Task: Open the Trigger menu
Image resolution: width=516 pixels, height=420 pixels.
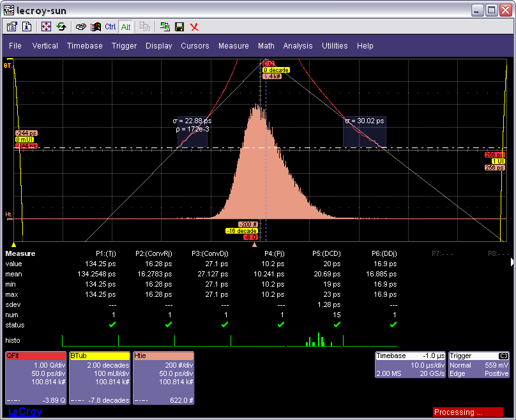Action: coord(124,46)
